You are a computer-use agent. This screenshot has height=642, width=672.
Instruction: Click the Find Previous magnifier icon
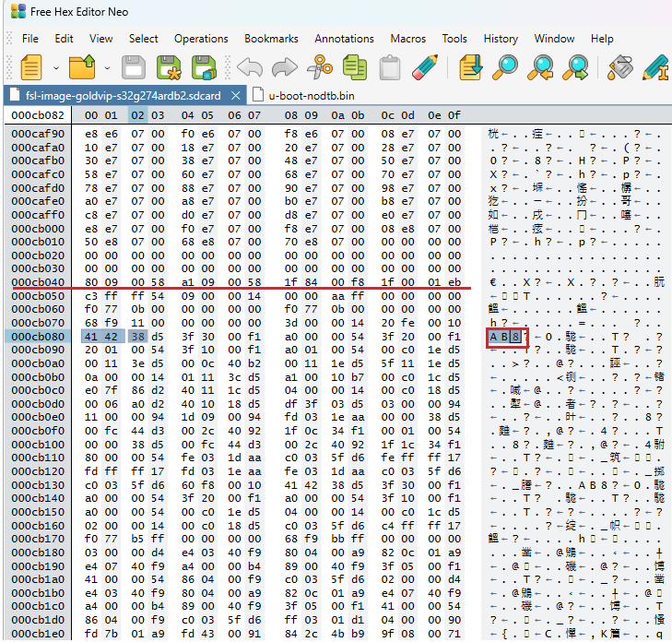click(x=541, y=67)
